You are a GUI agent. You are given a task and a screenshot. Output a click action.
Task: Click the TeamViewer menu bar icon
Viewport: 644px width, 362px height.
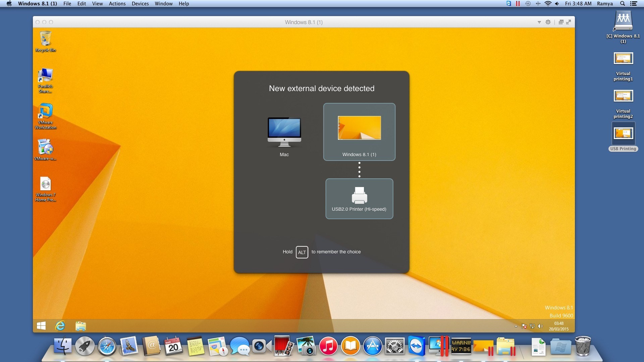click(x=508, y=4)
